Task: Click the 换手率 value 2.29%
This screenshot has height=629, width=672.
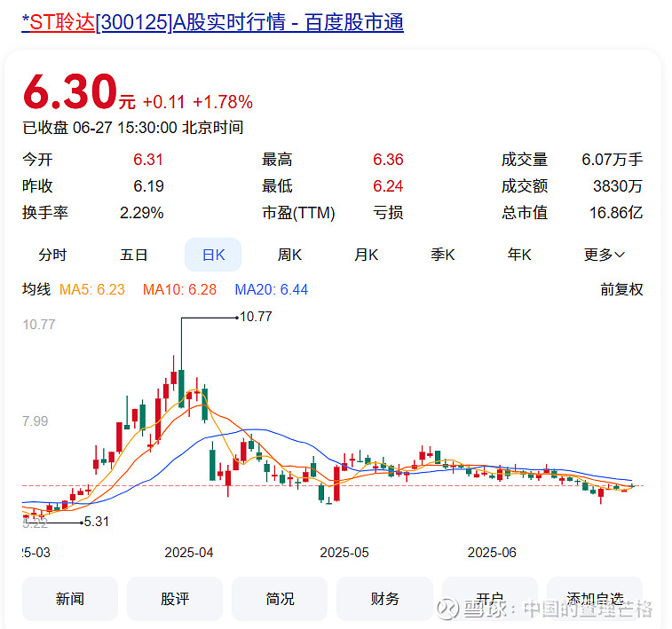Action: pyautogui.click(x=141, y=213)
